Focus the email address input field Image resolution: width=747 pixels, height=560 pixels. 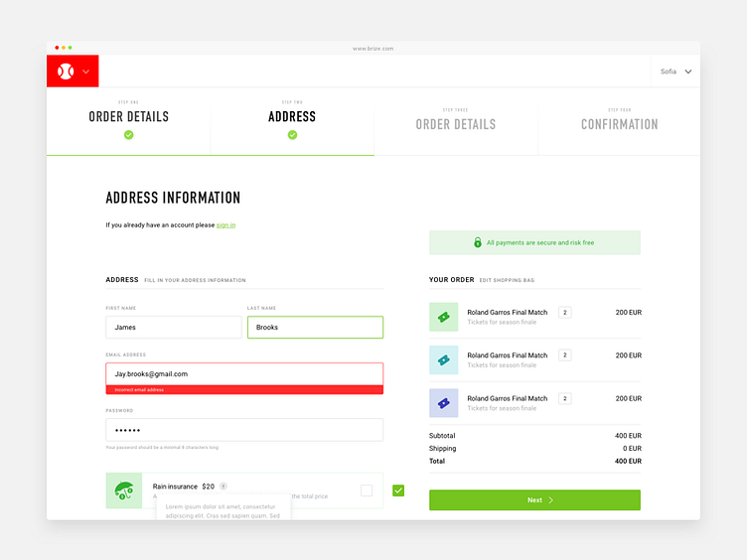[x=244, y=374]
